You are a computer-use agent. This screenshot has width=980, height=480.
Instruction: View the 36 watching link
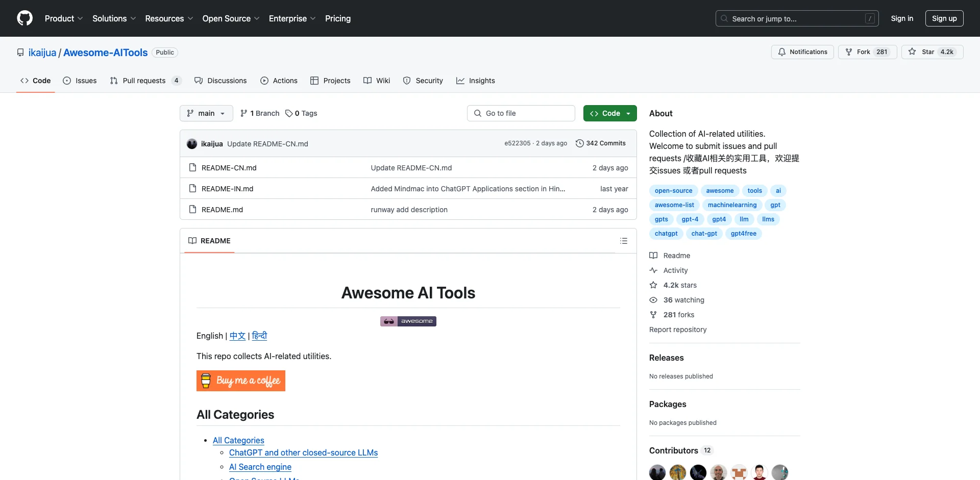[677, 300]
